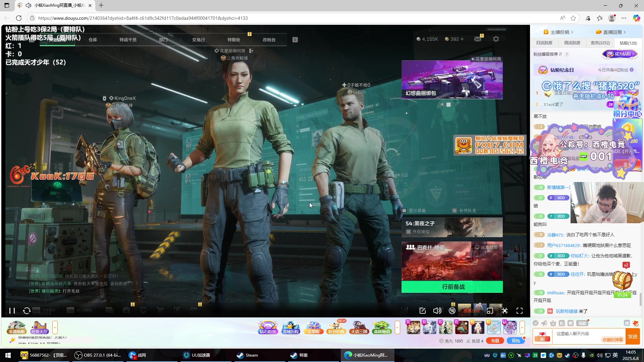Viewport: 644px width, 362px height.
Task: Open 钻石粉丝 activity icon
Action: click(268, 327)
